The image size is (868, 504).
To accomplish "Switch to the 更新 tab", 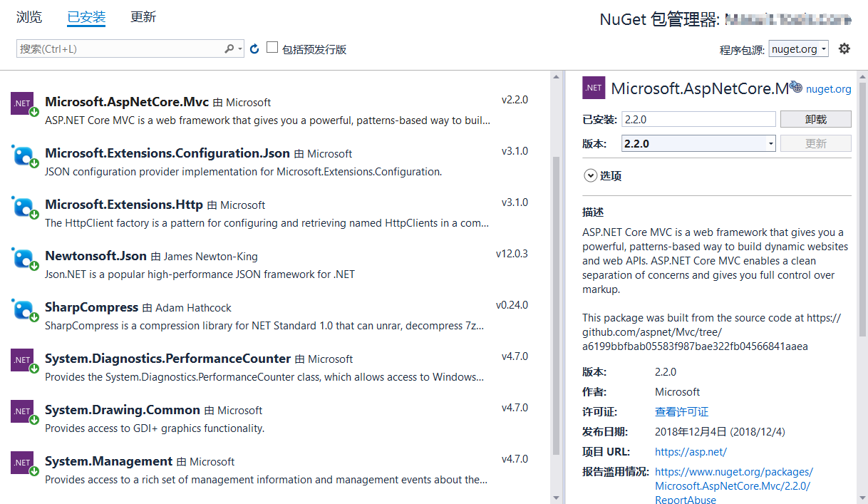I will (142, 17).
